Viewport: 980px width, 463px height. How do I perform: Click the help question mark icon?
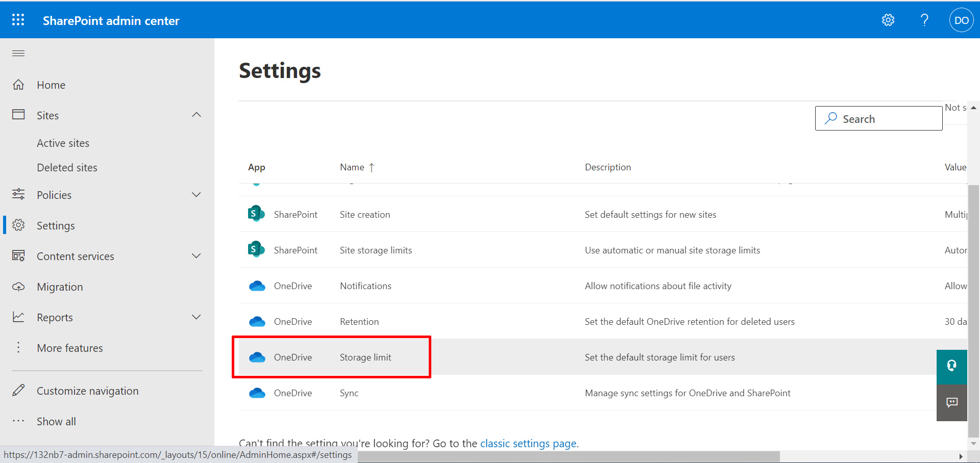click(924, 20)
